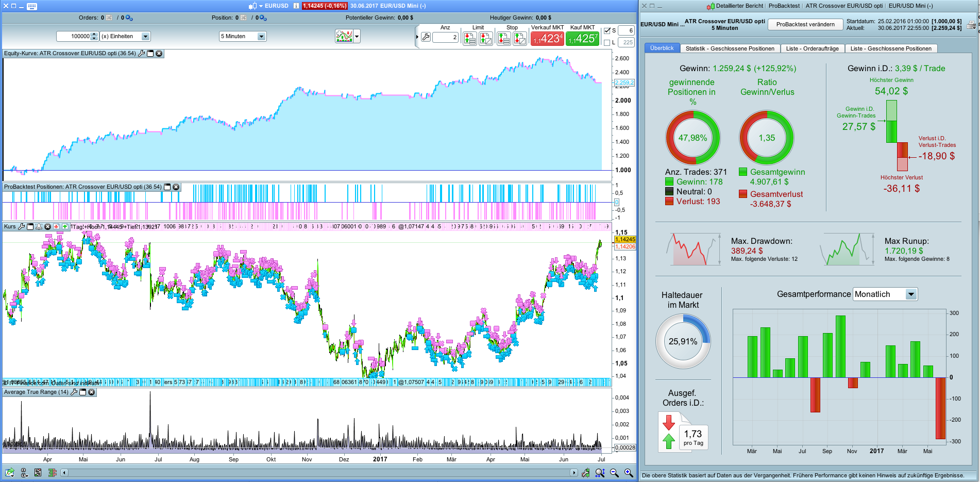Screen dimensions: 980x482
Task: Click the green Kauf MKT buy button
Action: click(x=582, y=39)
